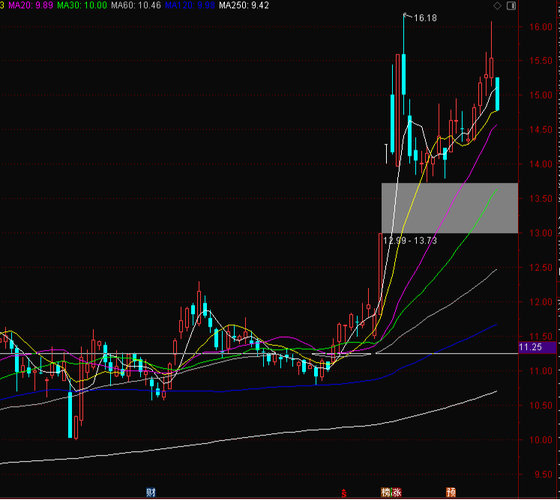Click the 16.18 high price annotation
The image size is (560, 500).
[x=425, y=18]
